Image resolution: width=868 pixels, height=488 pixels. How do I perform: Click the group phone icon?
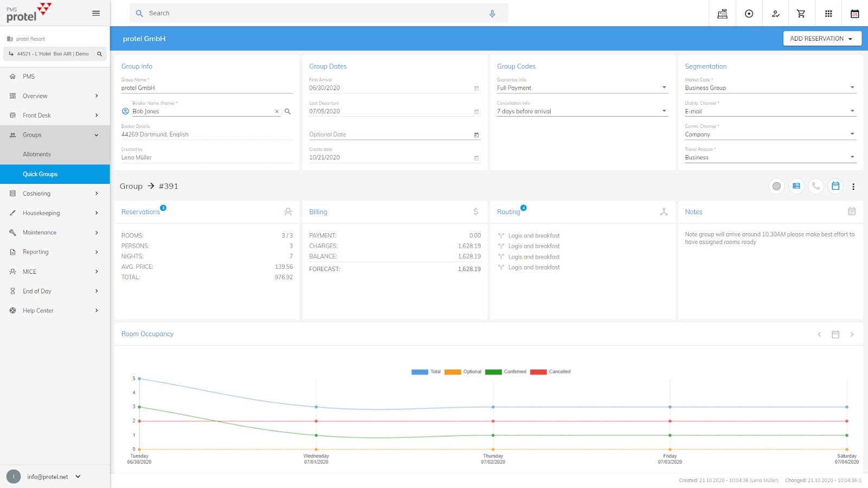coord(816,186)
